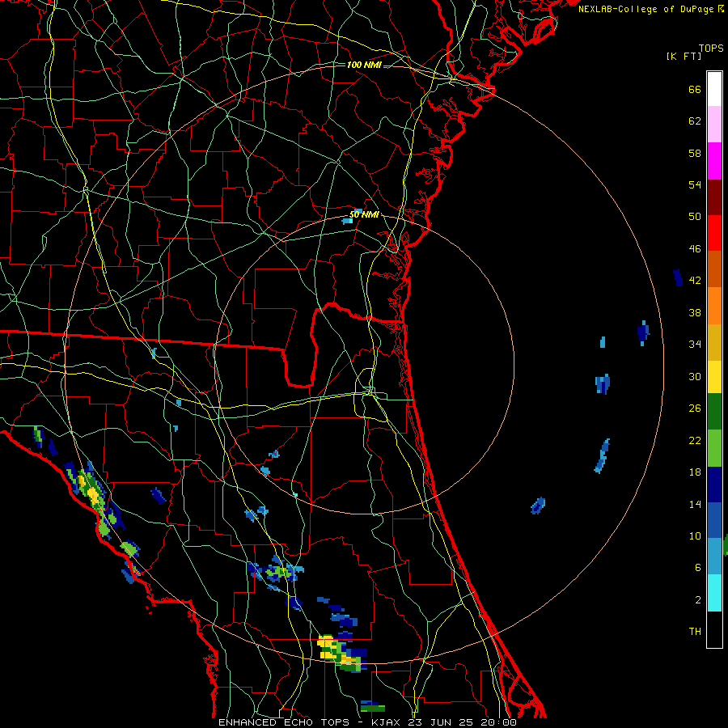This screenshot has width=728, height=728.
Task: Click the sky blue legend swatch
Action: (714, 557)
